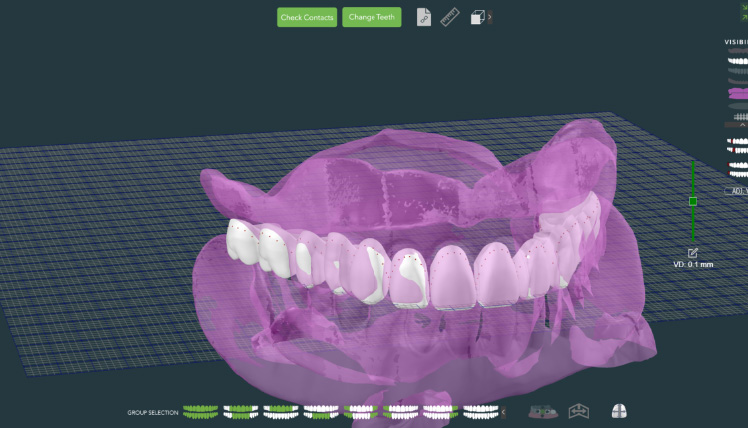The height and width of the screenshot is (428, 748).
Task: Click the dental model base icon
Action: (x=543, y=411)
